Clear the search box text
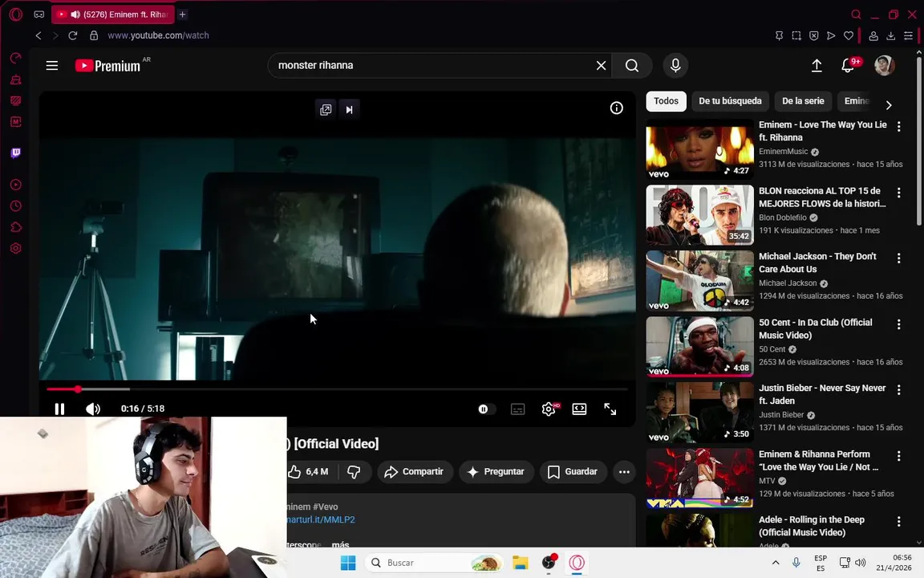The image size is (924, 578). pyautogui.click(x=601, y=66)
